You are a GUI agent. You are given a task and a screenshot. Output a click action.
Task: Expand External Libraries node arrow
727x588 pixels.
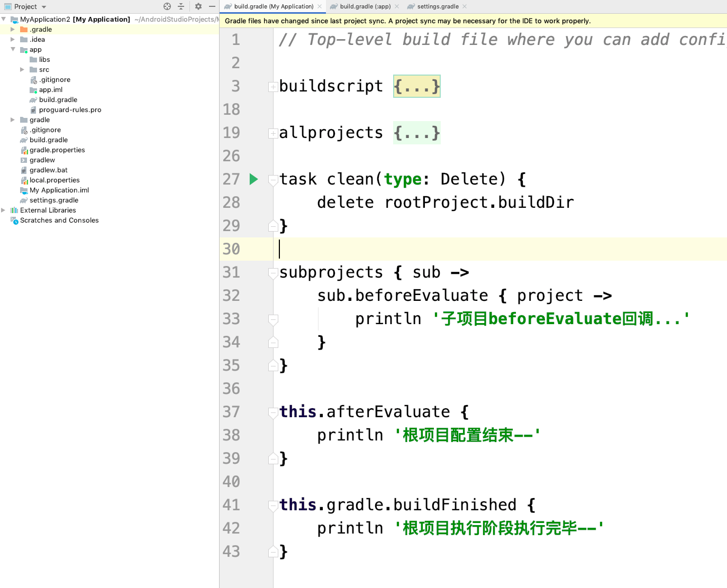click(3, 210)
